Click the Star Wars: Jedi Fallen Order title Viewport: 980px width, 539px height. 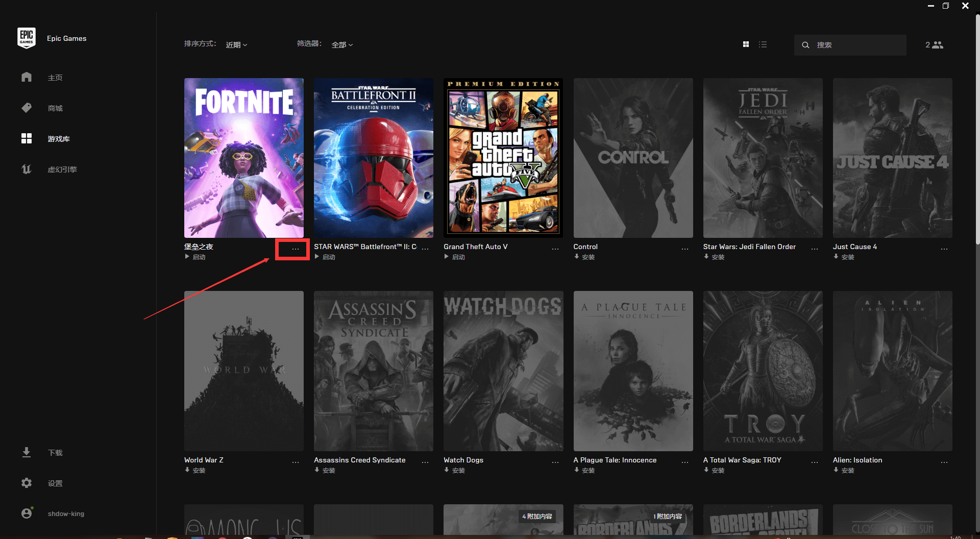749,247
